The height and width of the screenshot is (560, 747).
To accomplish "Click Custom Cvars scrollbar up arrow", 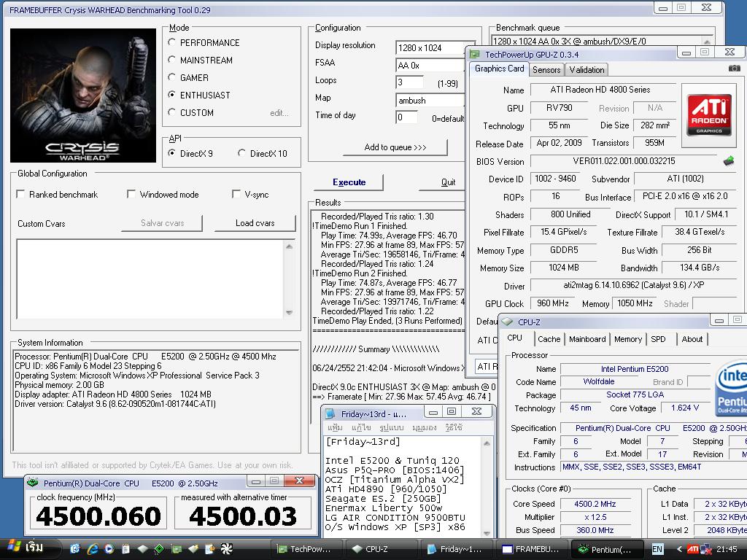I will 289,246.
